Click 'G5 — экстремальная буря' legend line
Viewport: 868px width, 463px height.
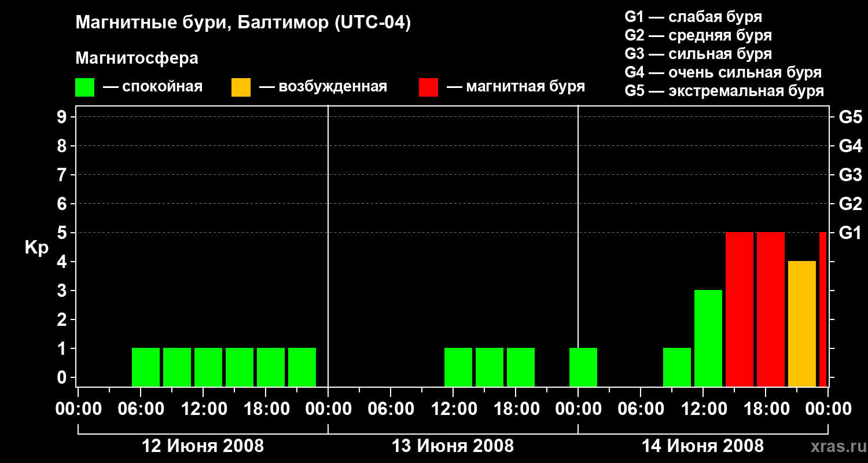[724, 91]
